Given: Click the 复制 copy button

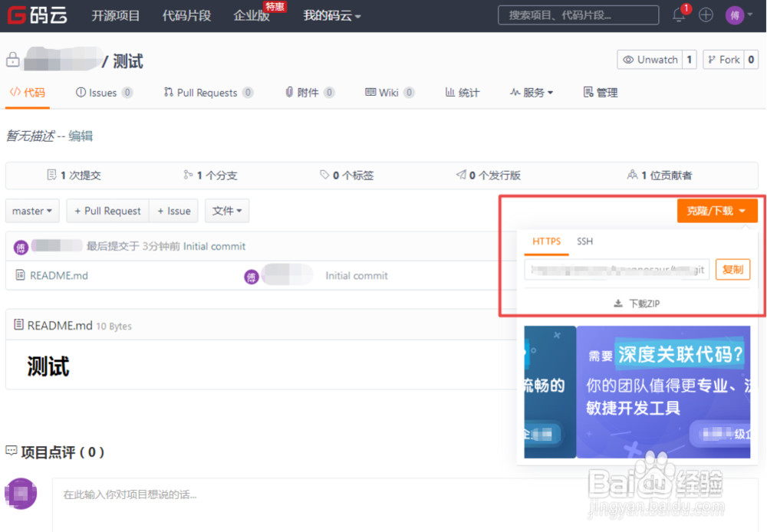Looking at the screenshot, I should [x=732, y=269].
